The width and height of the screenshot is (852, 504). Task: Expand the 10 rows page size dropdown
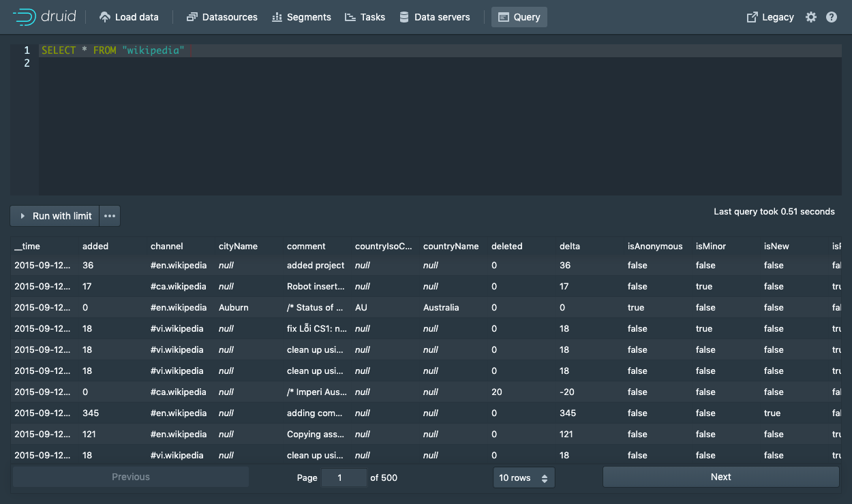pos(523,477)
